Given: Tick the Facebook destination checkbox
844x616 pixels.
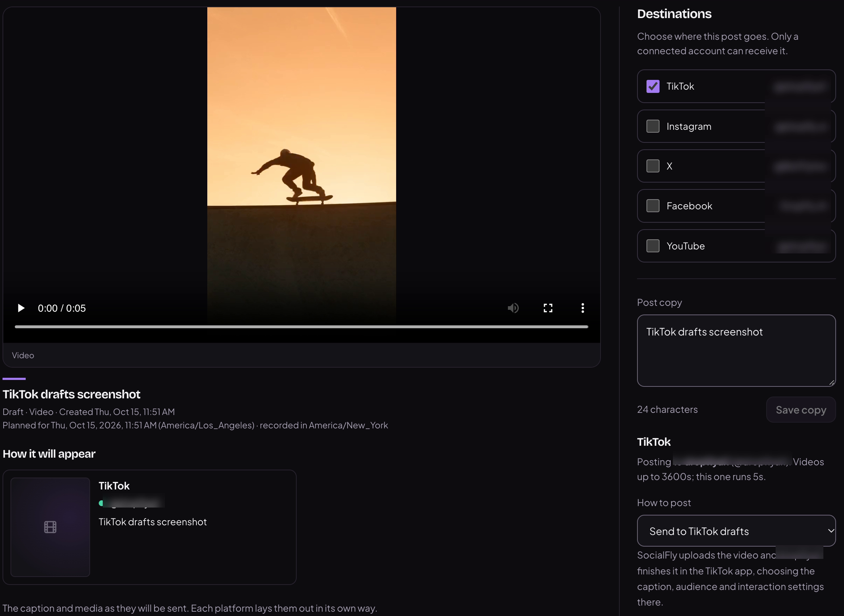Looking at the screenshot, I should pyautogui.click(x=653, y=206).
